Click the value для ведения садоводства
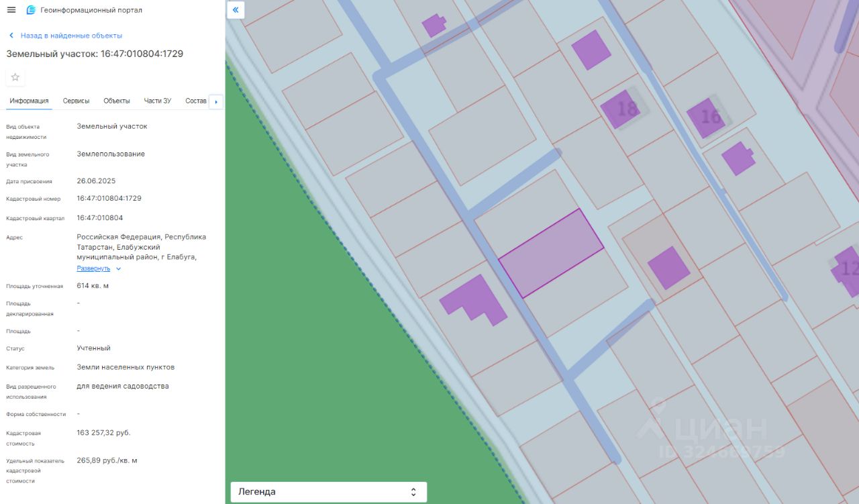859x504 pixels. (123, 387)
